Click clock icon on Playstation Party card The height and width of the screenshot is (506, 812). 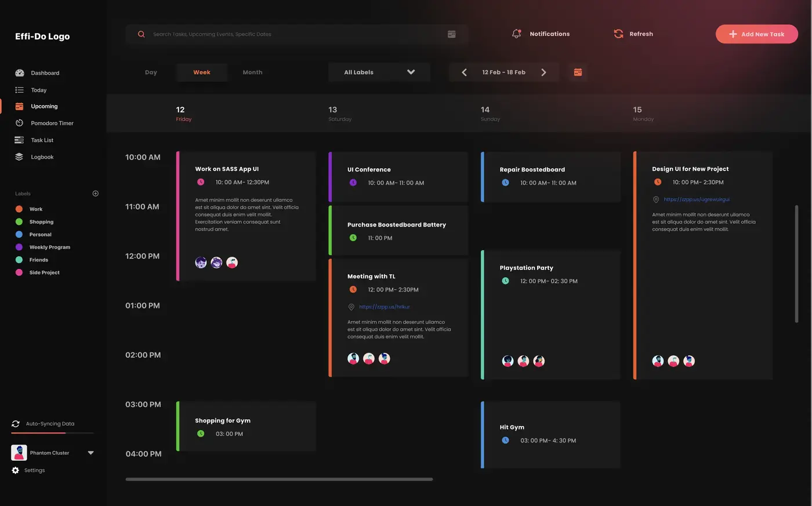(x=505, y=281)
